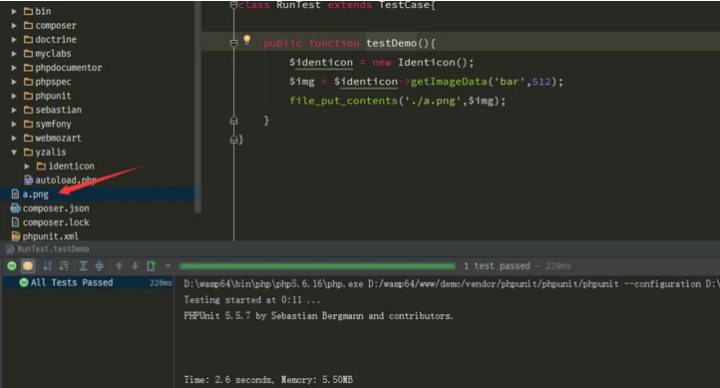Screen dimensions: 720x388
Task: Click 'Time: 2.6 seconds, Memory' console line
Action: tap(269, 380)
